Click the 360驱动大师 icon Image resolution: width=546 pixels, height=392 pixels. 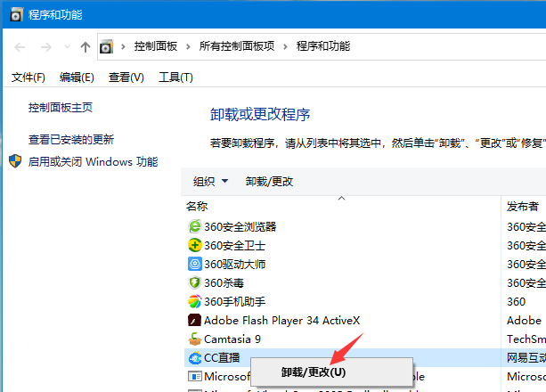195,264
